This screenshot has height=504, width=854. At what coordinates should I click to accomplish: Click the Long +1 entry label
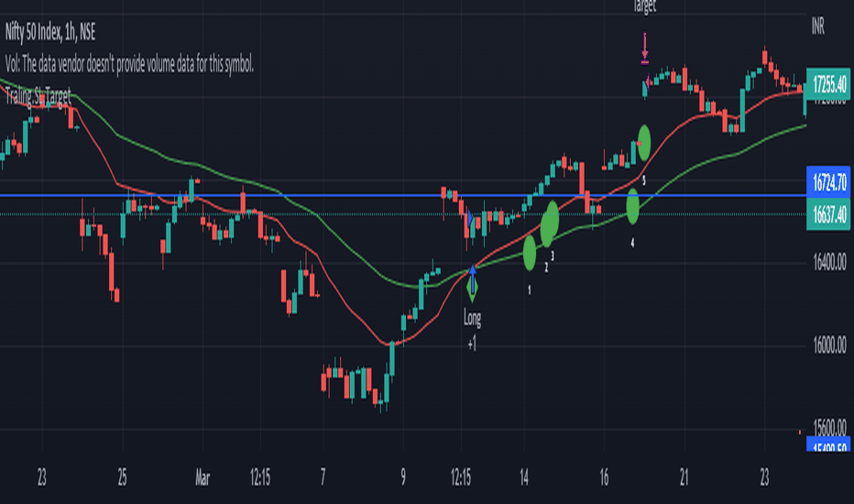coord(472,330)
